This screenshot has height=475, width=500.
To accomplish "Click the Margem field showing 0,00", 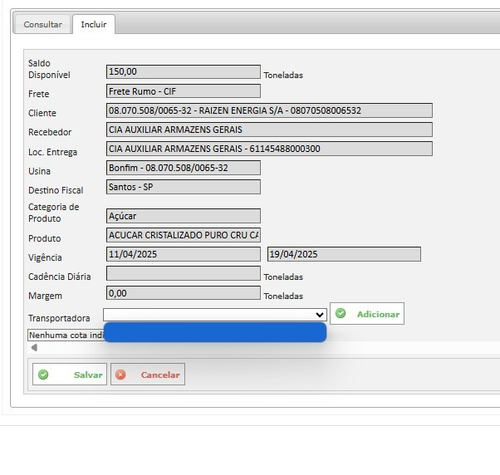I will click(x=183, y=293).
